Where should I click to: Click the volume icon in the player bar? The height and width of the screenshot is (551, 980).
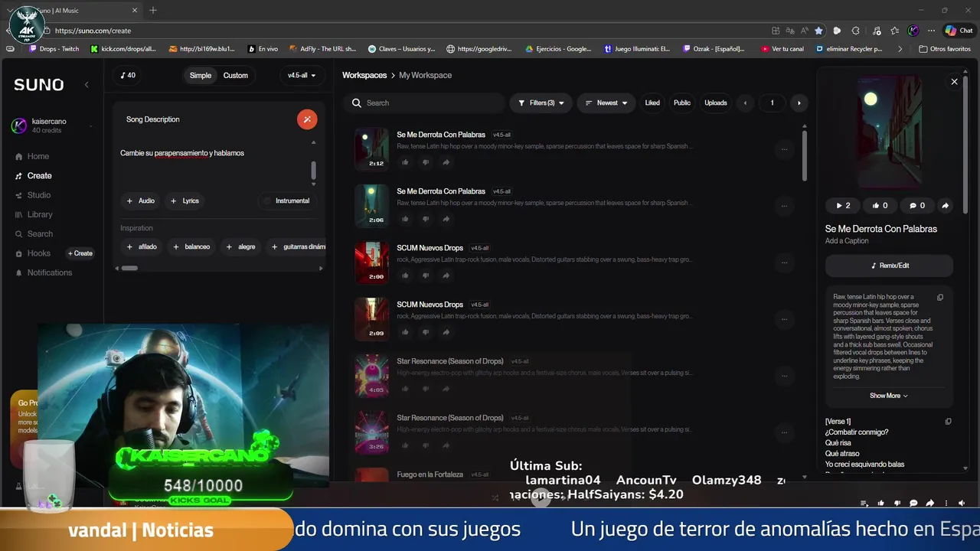click(x=962, y=504)
